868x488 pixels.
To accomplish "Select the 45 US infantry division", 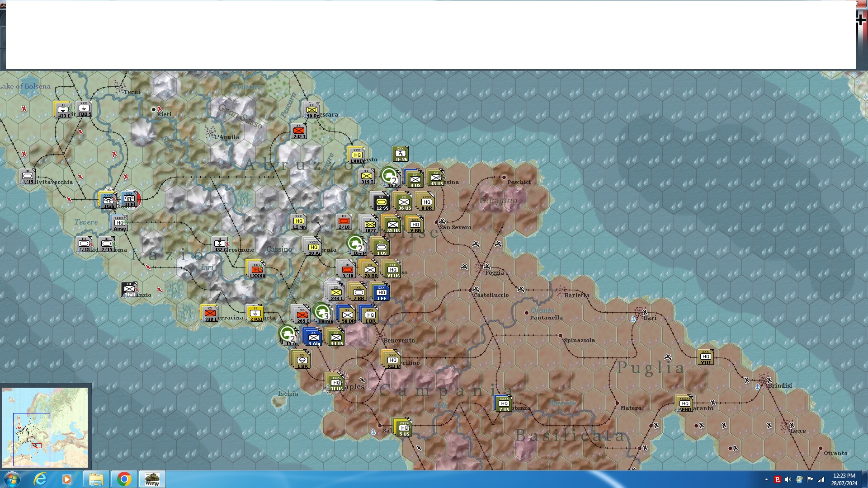I will point(436,178).
